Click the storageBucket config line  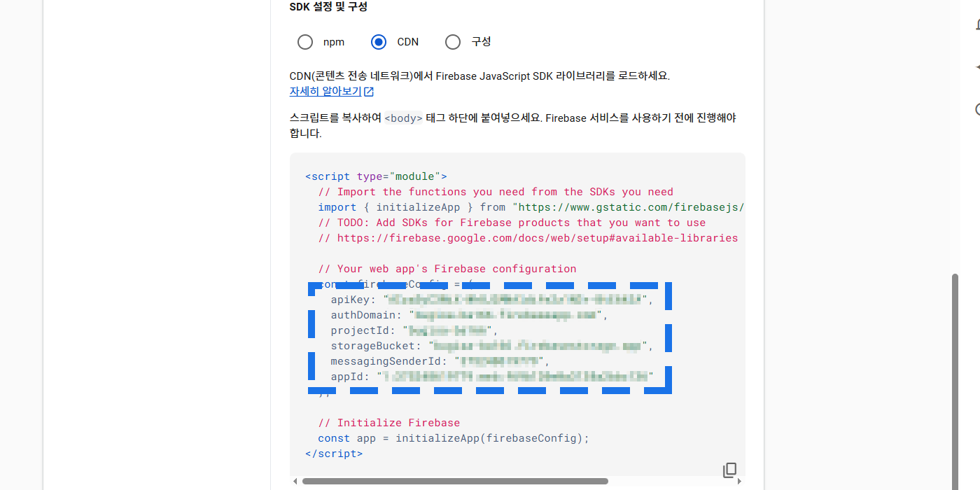(491, 346)
